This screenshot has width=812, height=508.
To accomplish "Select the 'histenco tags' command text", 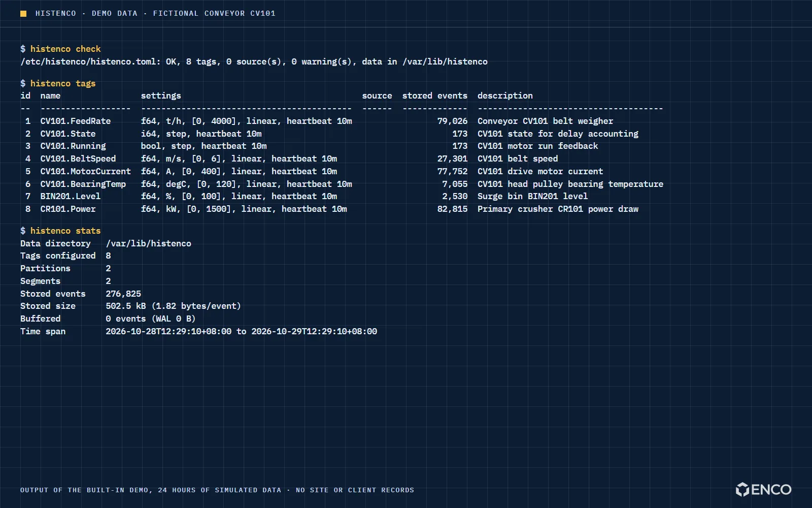I will click(63, 83).
